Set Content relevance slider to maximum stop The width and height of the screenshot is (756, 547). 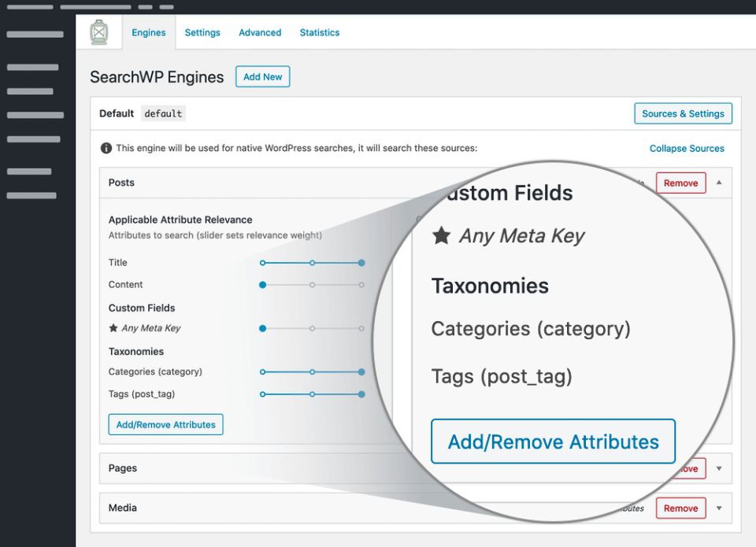click(361, 285)
